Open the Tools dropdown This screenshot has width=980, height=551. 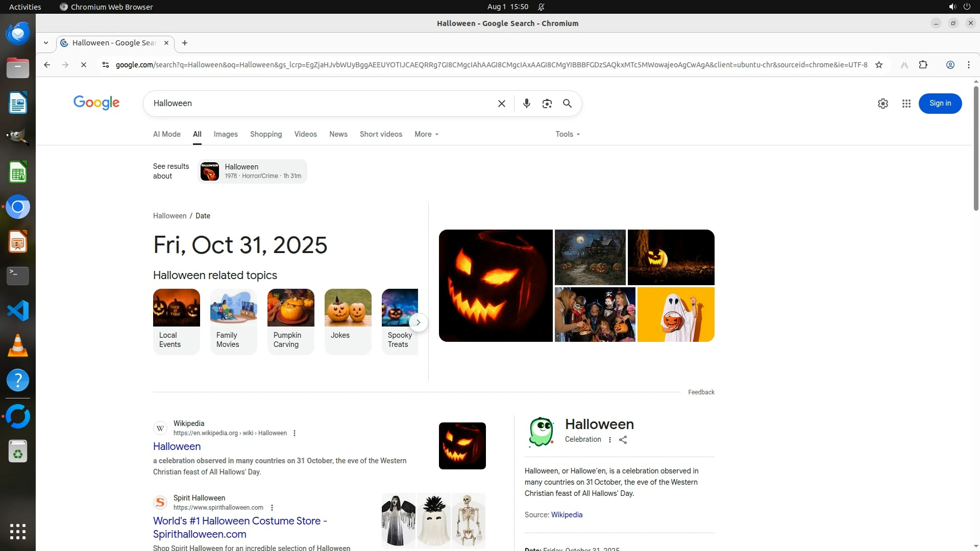[x=567, y=134]
